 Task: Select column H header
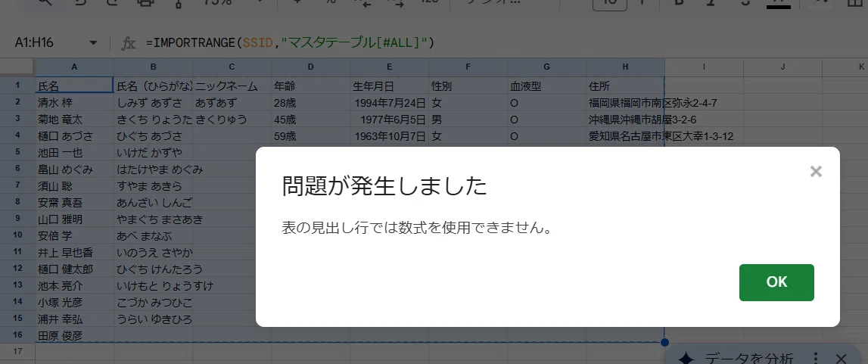click(x=624, y=67)
